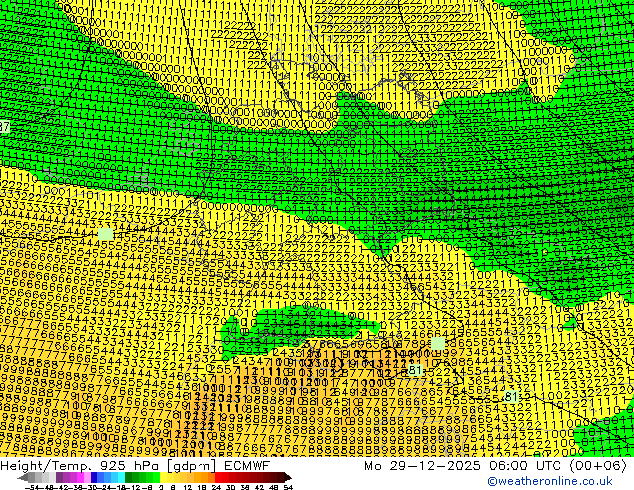Click the lower-right '81' height contour label
634x490 pixels.
pos(511,397)
